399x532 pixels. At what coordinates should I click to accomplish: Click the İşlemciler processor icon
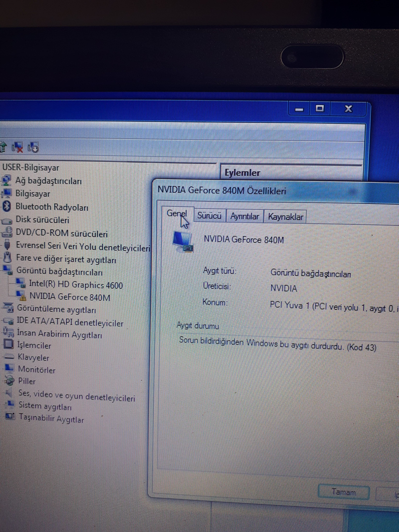point(8,344)
